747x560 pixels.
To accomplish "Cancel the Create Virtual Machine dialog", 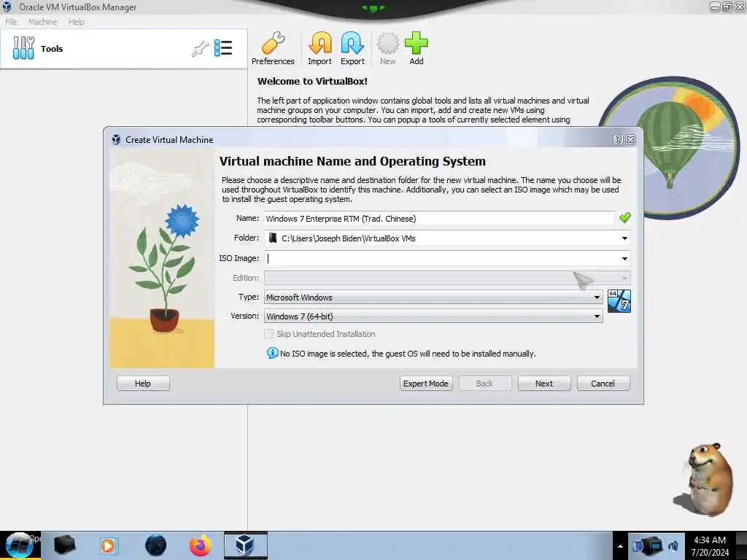I will click(603, 384).
